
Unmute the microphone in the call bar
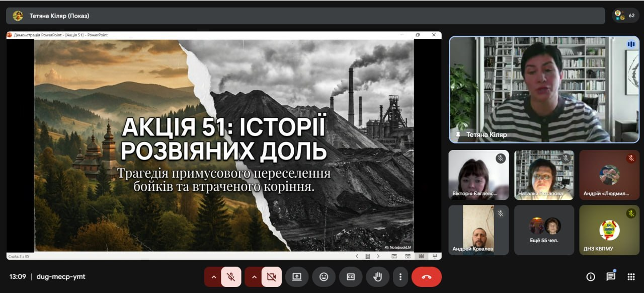[x=231, y=277]
